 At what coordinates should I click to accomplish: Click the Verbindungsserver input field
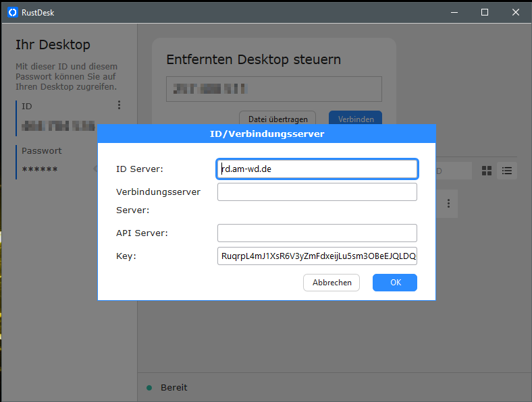pos(317,192)
